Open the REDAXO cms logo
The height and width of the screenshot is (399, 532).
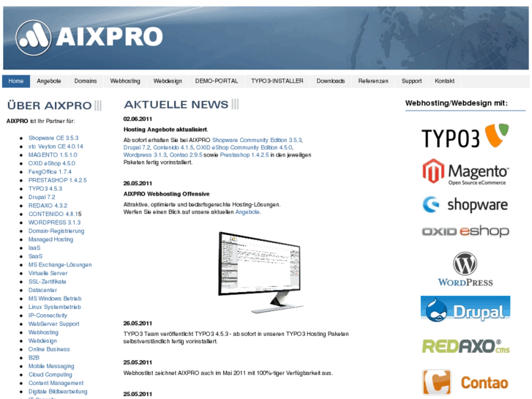[465, 346]
